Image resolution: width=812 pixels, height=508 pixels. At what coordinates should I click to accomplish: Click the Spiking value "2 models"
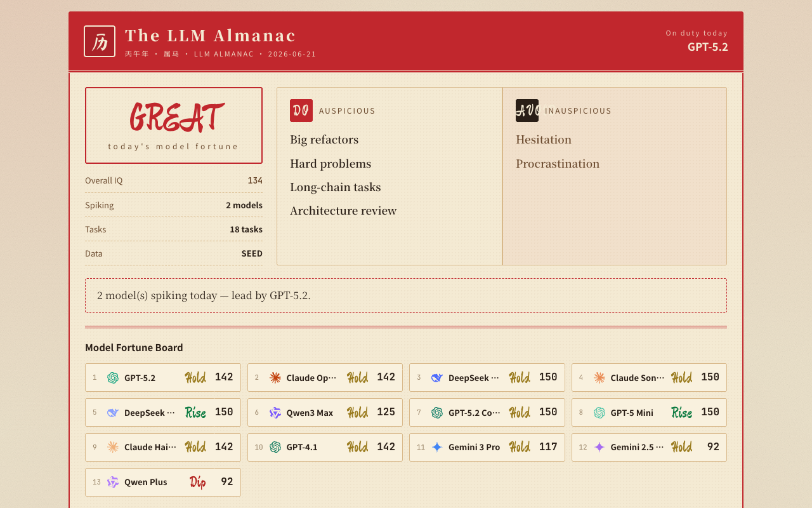coord(244,205)
